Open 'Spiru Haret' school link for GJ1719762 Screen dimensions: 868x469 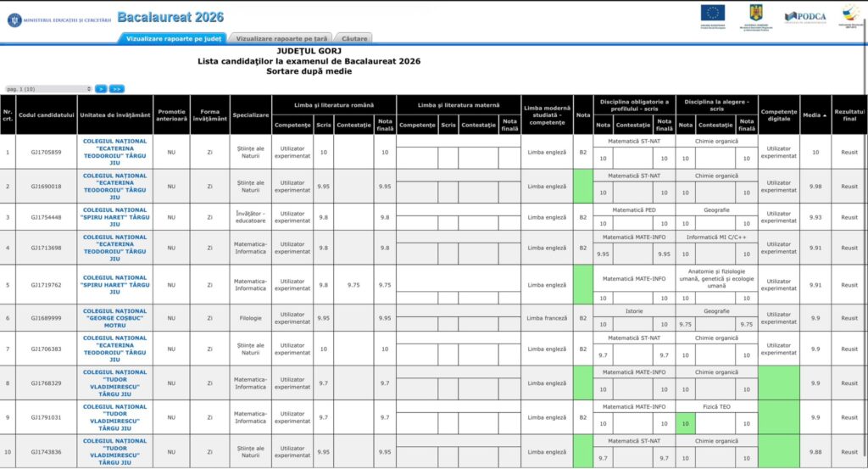114,285
